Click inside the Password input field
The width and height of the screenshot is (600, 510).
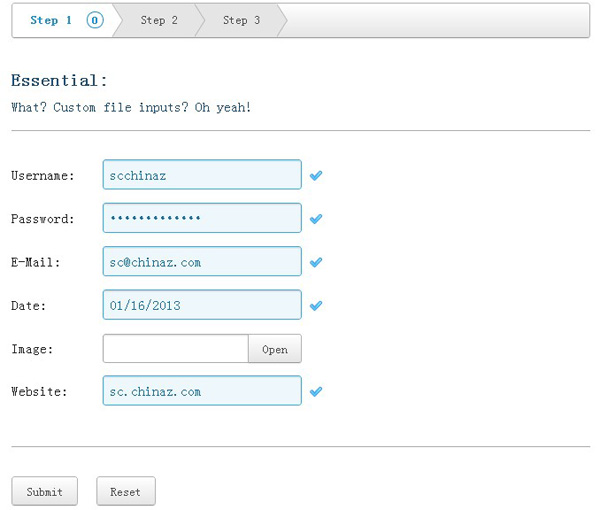[x=201, y=218]
